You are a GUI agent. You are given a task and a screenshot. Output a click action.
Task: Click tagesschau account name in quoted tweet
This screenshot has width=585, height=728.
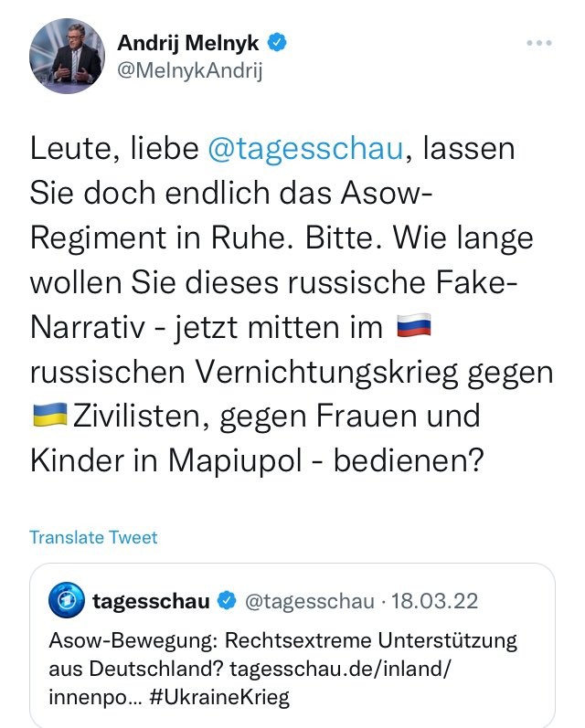152,601
